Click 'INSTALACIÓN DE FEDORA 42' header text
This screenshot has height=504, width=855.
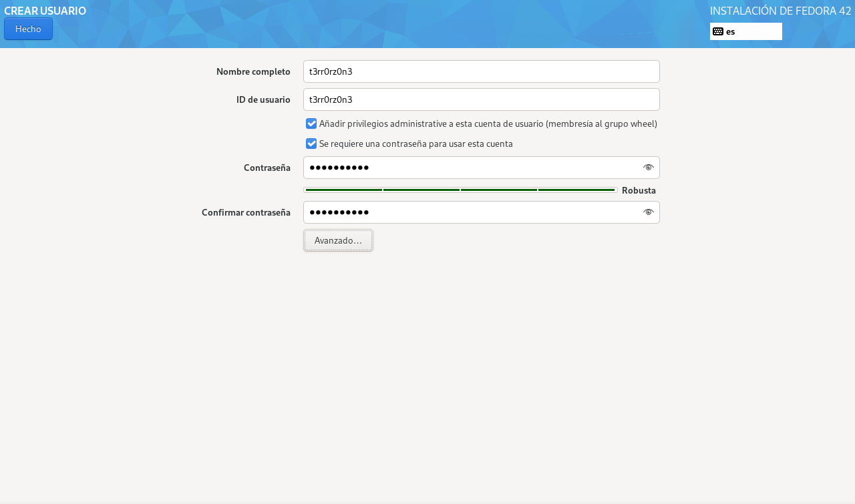[780, 11]
